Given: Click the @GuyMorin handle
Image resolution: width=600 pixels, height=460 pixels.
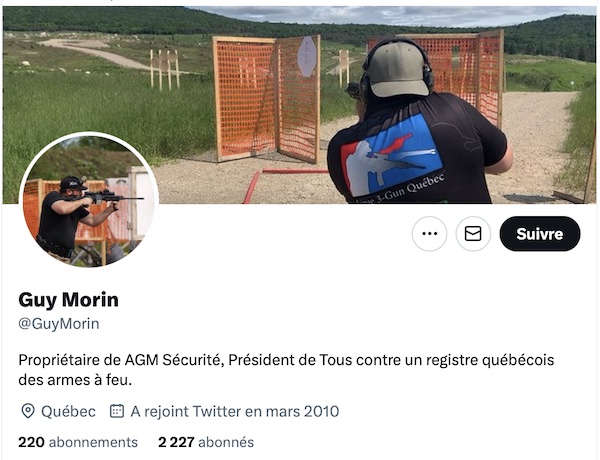Looking at the screenshot, I should point(59,324).
